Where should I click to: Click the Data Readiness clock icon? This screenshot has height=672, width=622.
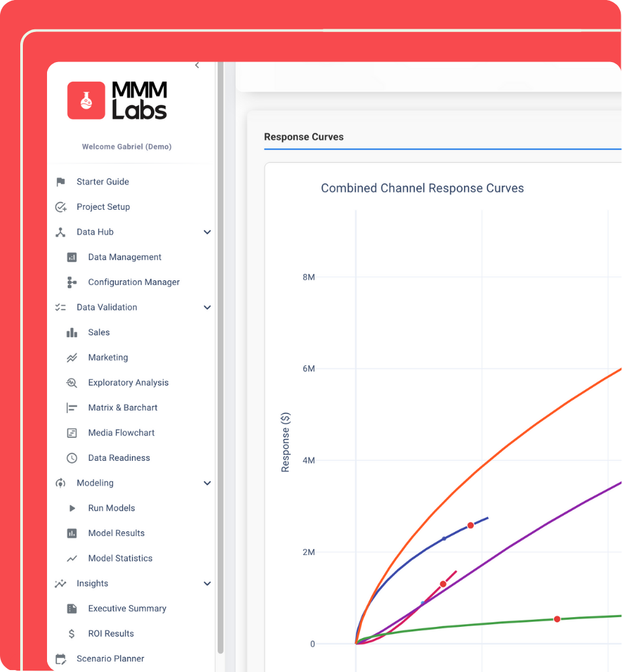tap(72, 458)
